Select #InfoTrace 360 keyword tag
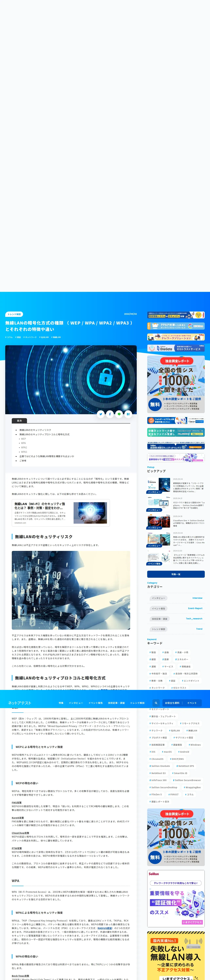 [158, 780]
